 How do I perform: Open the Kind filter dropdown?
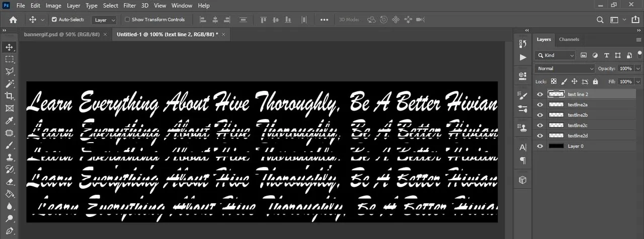tap(555, 55)
